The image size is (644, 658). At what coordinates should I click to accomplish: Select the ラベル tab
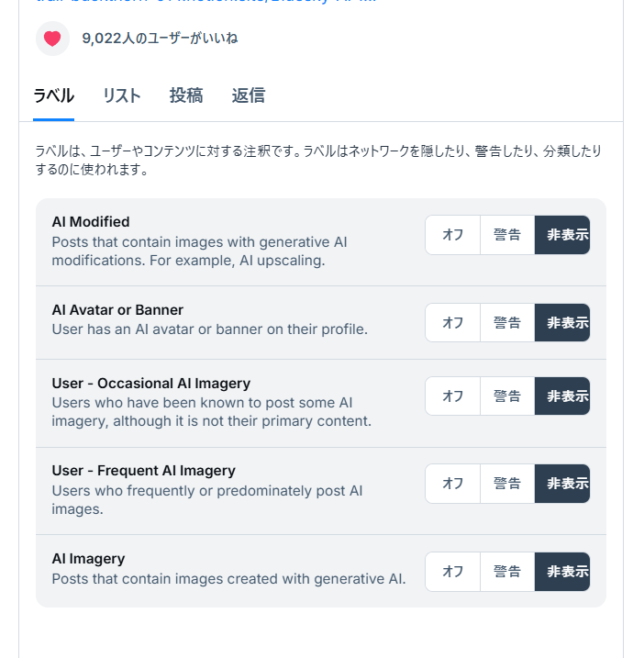point(53,95)
